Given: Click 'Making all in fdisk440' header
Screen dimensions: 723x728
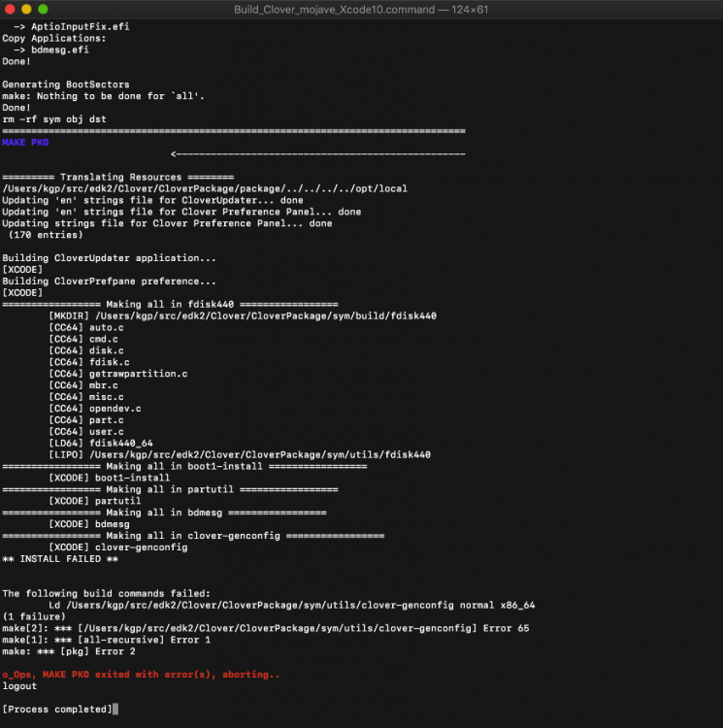Looking at the screenshot, I should pos(170,305).
